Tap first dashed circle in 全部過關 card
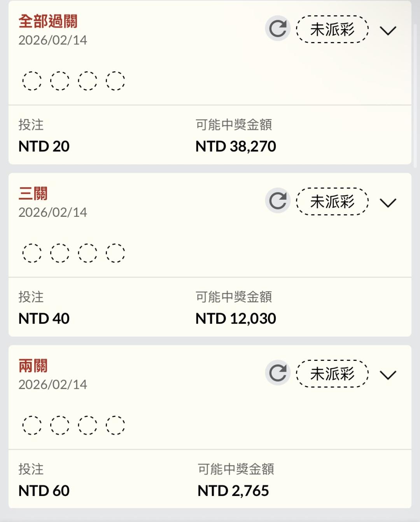The height and width of the screenshot is (522, 420). 32,81
